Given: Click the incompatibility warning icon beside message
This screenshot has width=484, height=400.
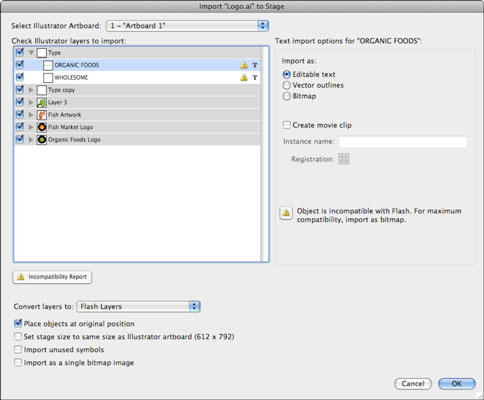Looking at the screenshot, I should click(x=286, y=213).
